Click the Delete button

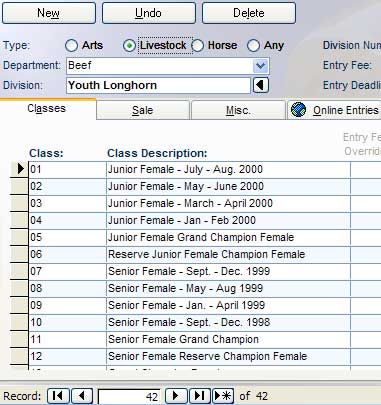tap(249, 13)
